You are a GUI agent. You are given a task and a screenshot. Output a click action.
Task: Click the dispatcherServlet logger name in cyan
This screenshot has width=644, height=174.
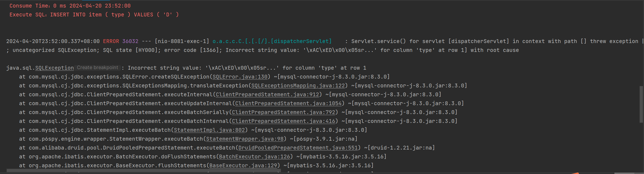click(272, 41)
